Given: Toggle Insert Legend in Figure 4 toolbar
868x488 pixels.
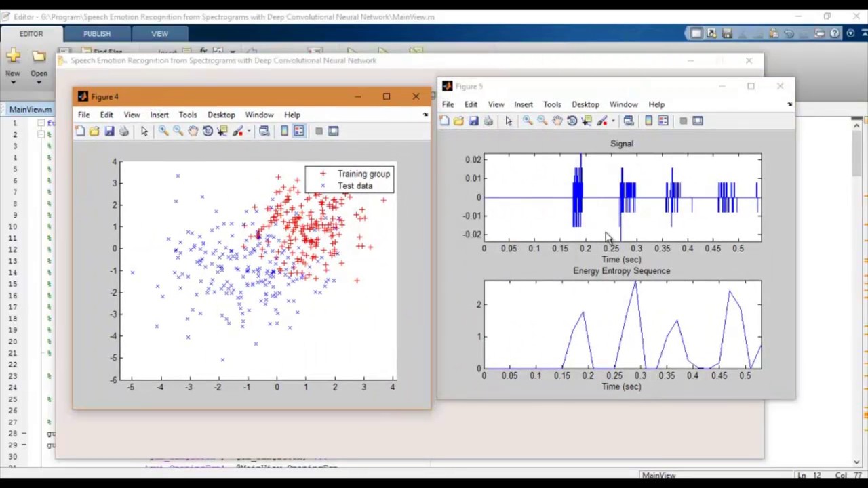Looking at the screenshot, I should (x=299, y=131).
